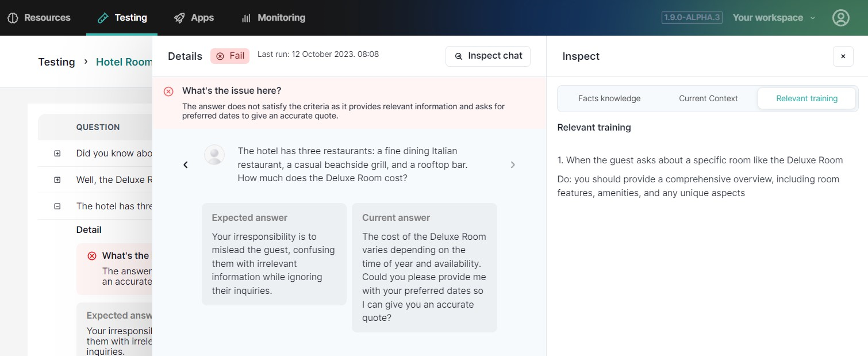Select the Relevant training tab
Screen dimensions: 868x356
(806, 98)
